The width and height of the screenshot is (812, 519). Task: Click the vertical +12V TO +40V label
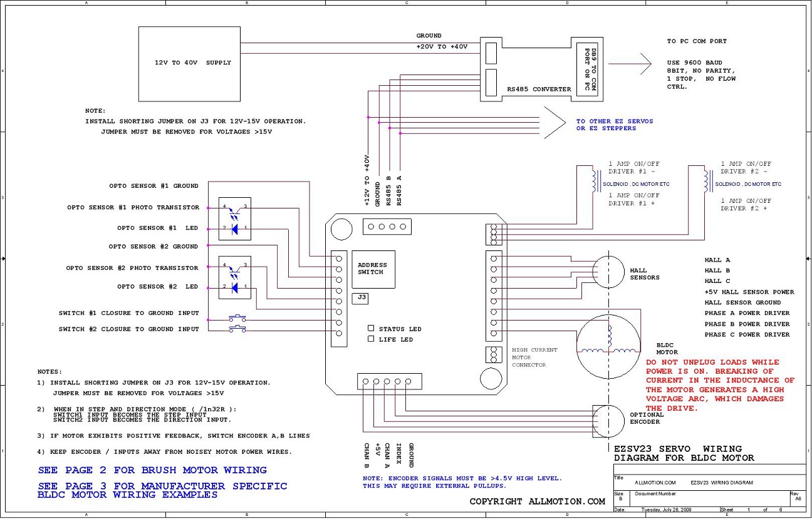pos(367,181)
